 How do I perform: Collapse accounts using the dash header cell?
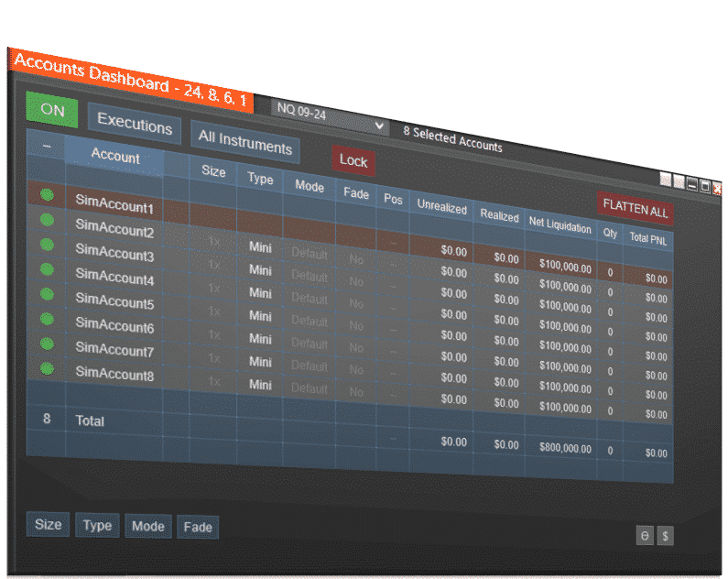pos(47,147)
